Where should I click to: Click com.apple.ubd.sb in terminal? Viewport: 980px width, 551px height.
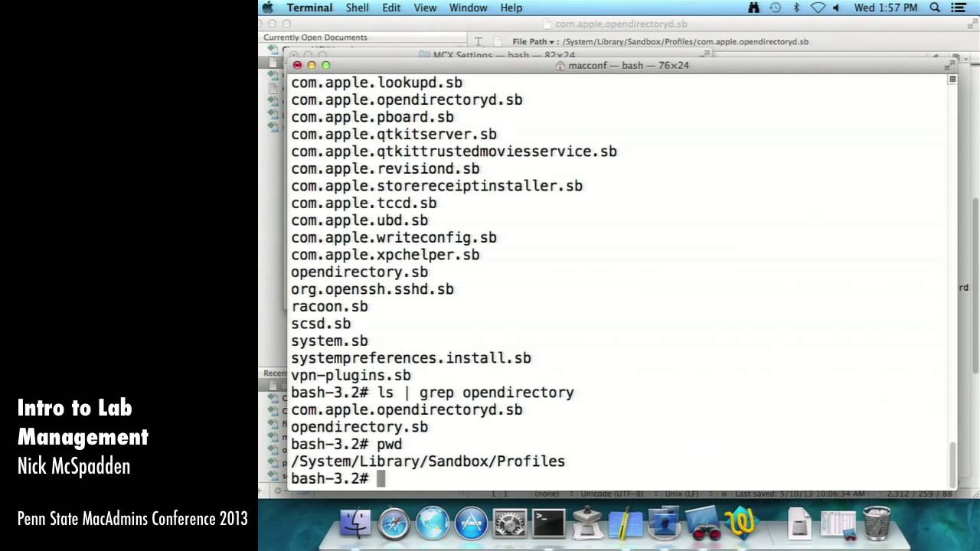359,220
